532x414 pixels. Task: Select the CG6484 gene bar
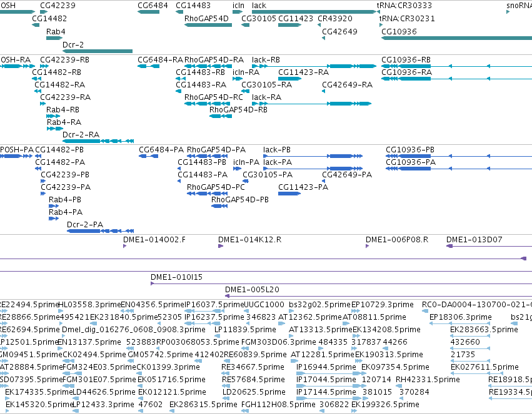tap(148, 12)
